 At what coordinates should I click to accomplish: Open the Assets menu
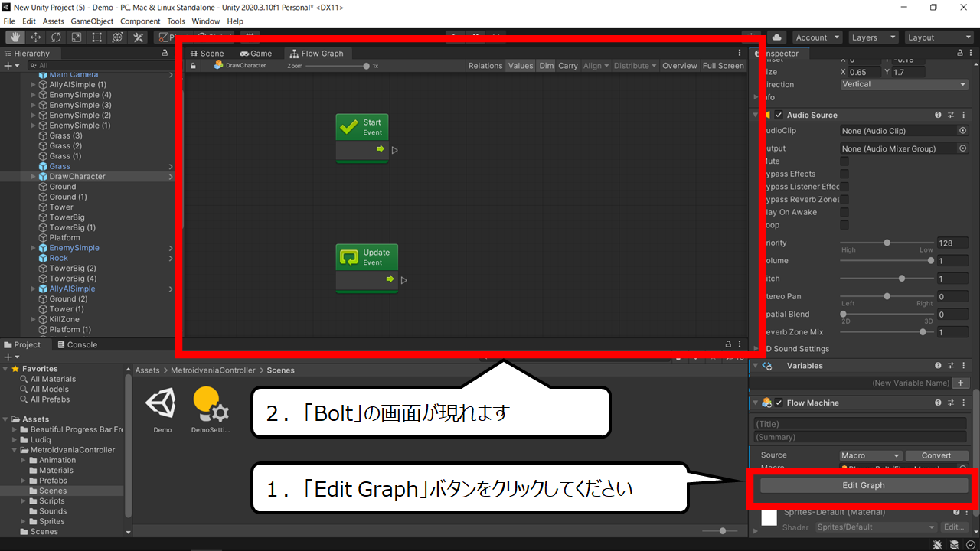(x=54, y=21)
